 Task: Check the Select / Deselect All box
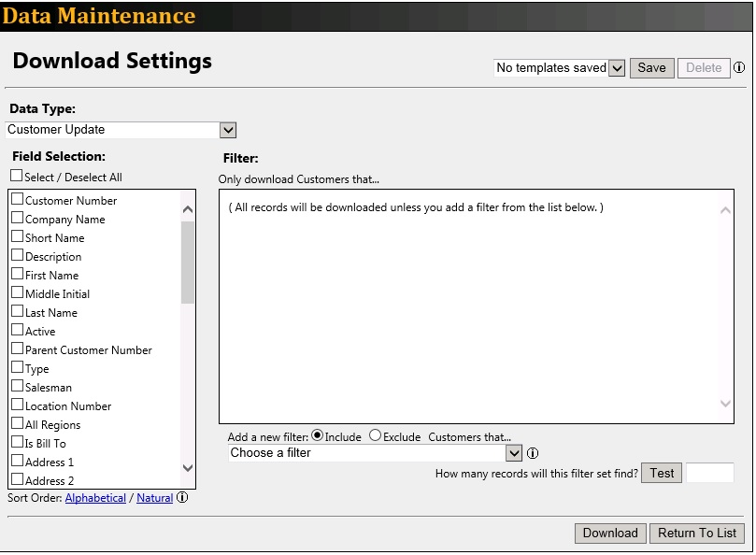[x=17, y=176]
